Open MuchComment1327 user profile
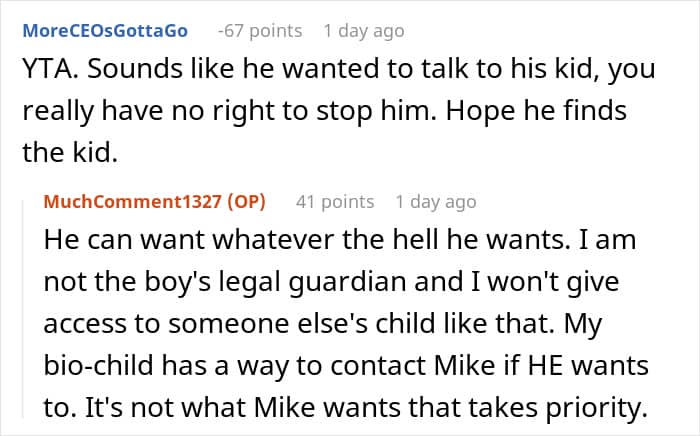700x436 pixels. tap(133, 202)
